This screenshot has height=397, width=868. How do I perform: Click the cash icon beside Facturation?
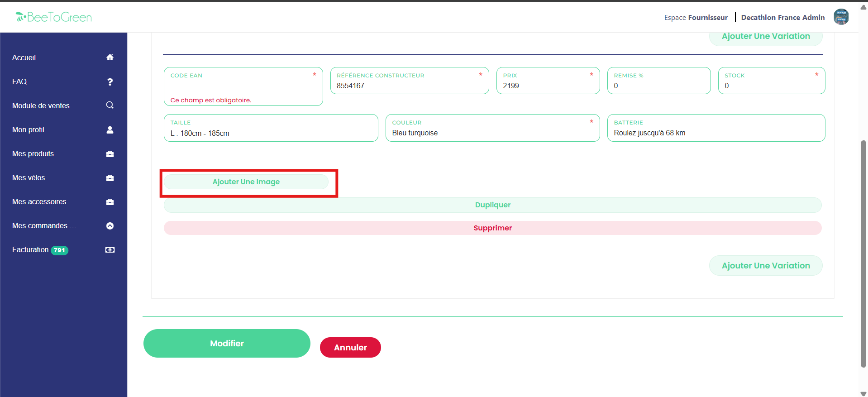click(x=110, y=250)
